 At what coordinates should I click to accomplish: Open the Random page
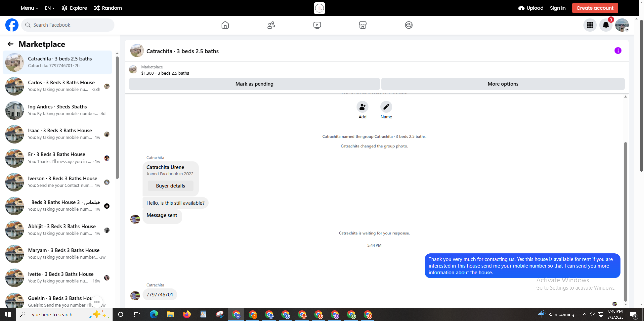click(x=108, y=8)
